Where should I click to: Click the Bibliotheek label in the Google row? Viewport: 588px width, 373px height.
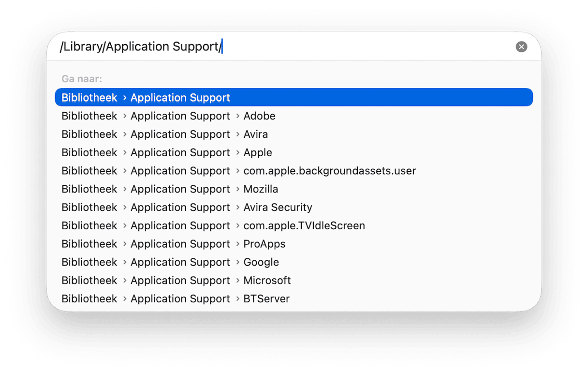(89, 262)
